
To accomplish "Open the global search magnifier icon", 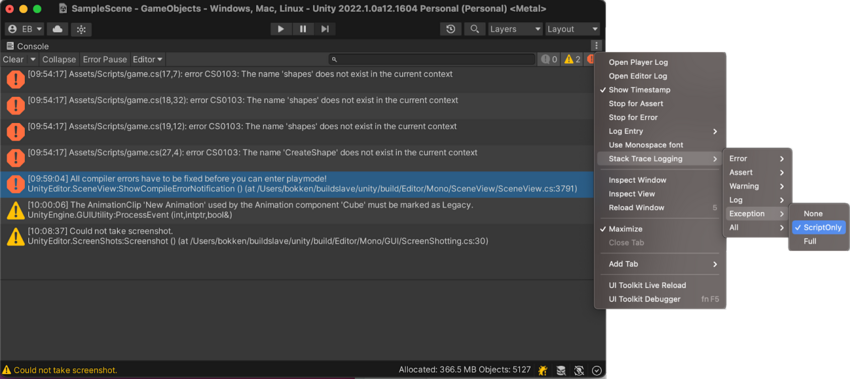I will tap(474, 29).
